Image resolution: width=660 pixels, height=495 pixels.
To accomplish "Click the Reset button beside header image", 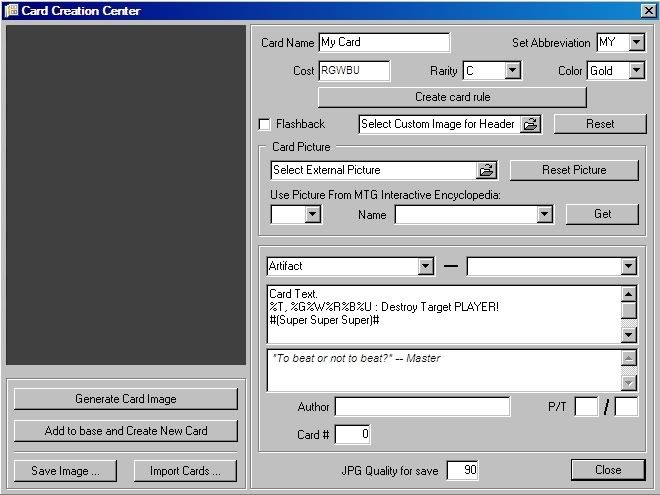I will coord(600,124).
